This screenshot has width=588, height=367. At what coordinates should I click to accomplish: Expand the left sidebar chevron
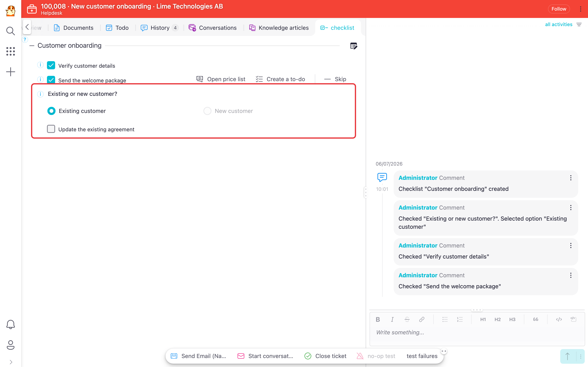pos(11,362)
